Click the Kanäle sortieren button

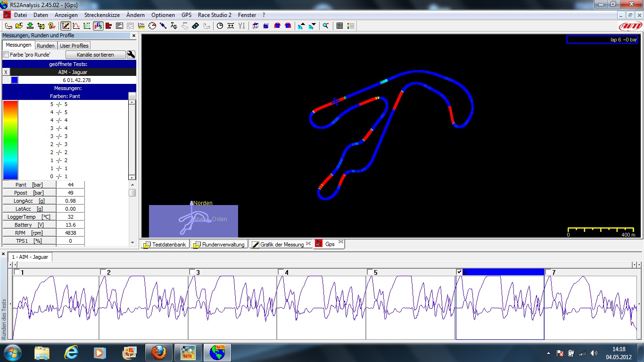[95, 55]
